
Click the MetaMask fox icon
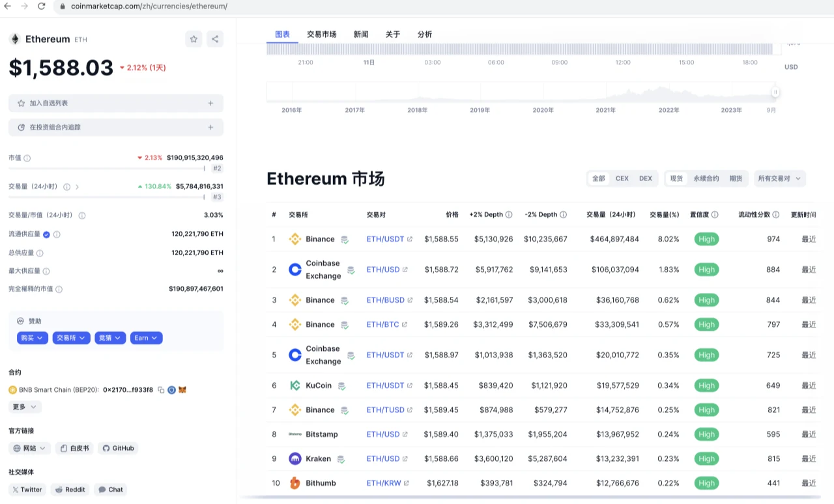(x=182, y=390)
